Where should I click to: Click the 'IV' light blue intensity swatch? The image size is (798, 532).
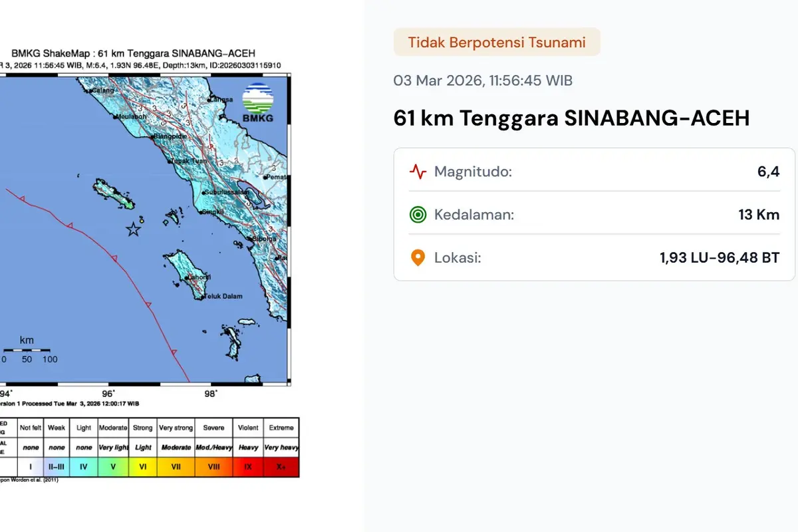83,467
